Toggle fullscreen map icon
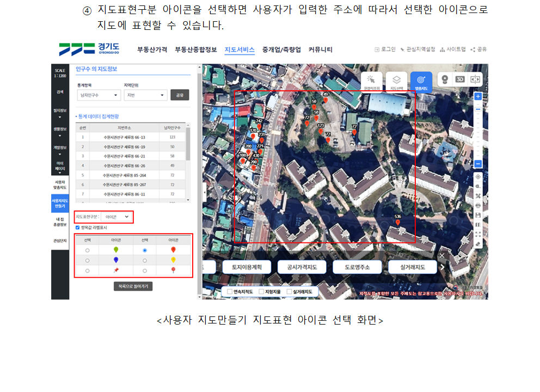This screenshot has height=392, width=540. pos(478,234)
